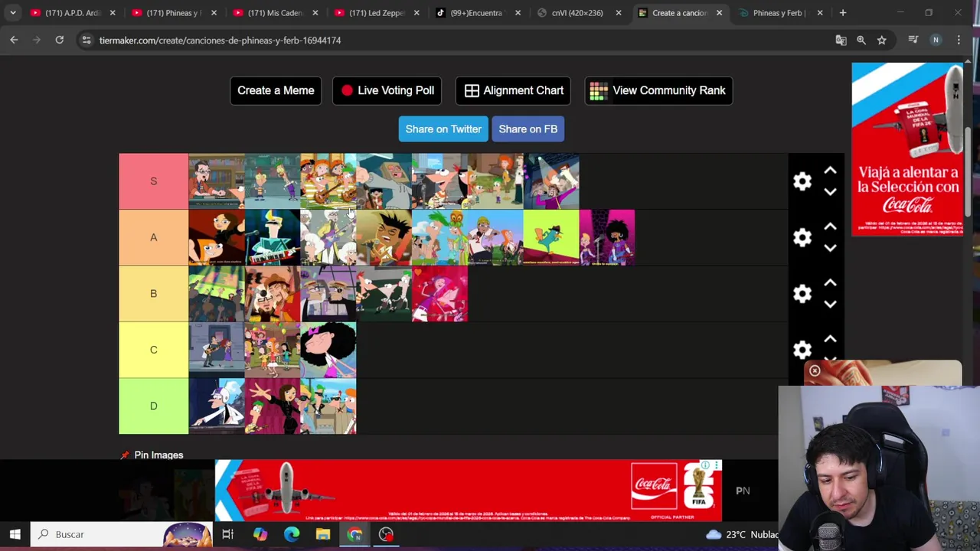Open Microsoft Edge from taskbar
The width and height of the screenshot is (980, 551).
[292, 534]
